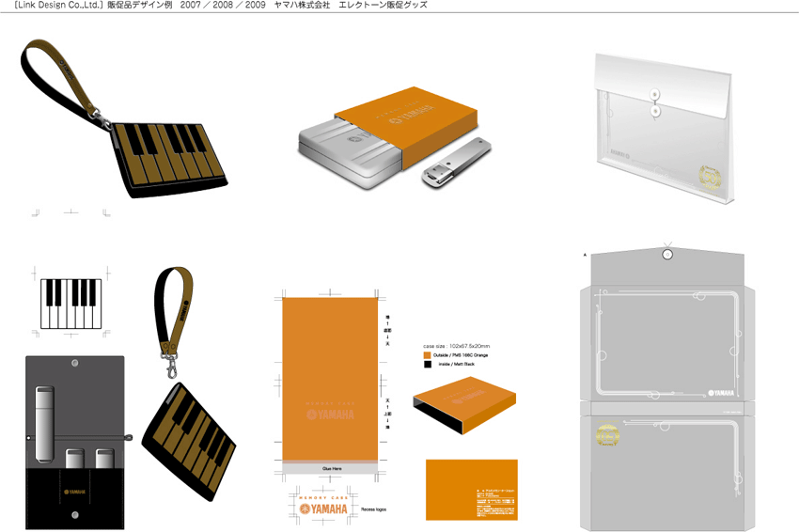This screenshot has width=799, height=532.
Task: Select the Outside PMS 166C Orange swatch
Action: point(428,355)
